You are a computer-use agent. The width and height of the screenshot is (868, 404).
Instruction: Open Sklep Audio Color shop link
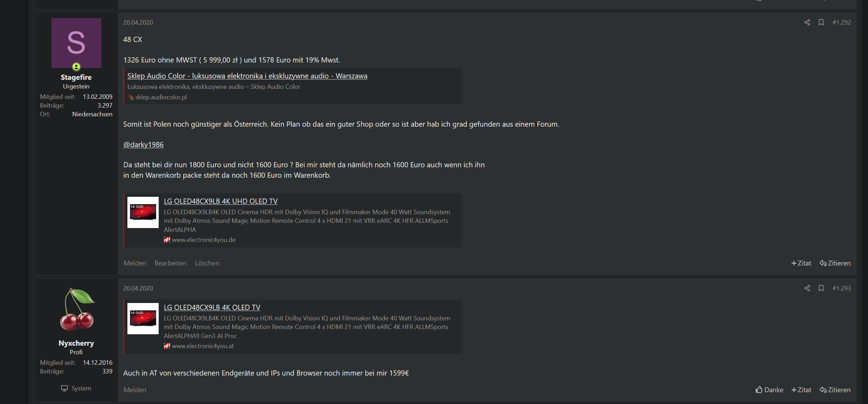247,76
